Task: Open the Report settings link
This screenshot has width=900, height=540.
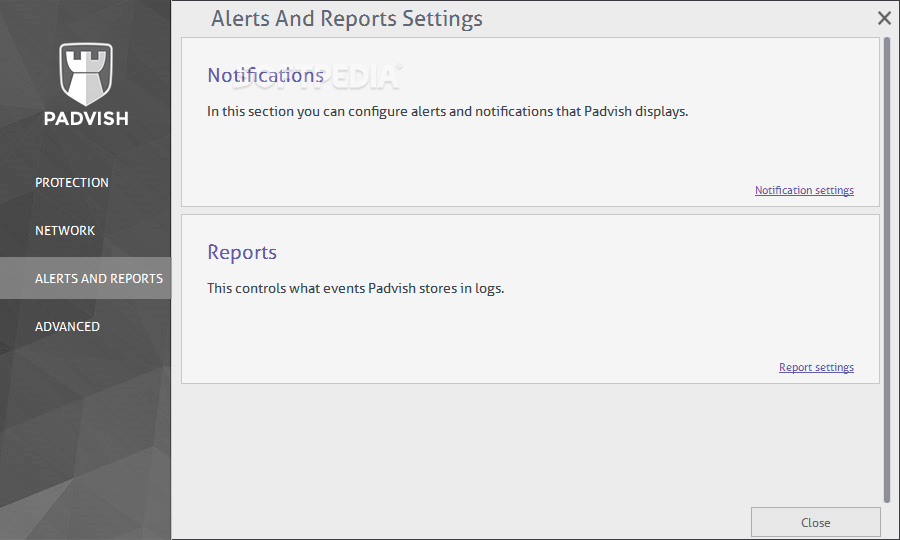Action: (816, 367)
